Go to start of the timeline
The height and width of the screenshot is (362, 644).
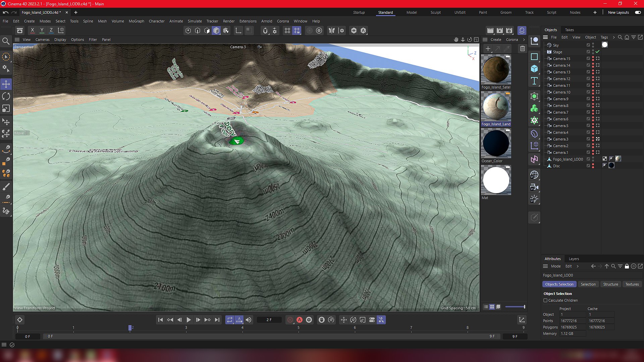pos(160,320)
